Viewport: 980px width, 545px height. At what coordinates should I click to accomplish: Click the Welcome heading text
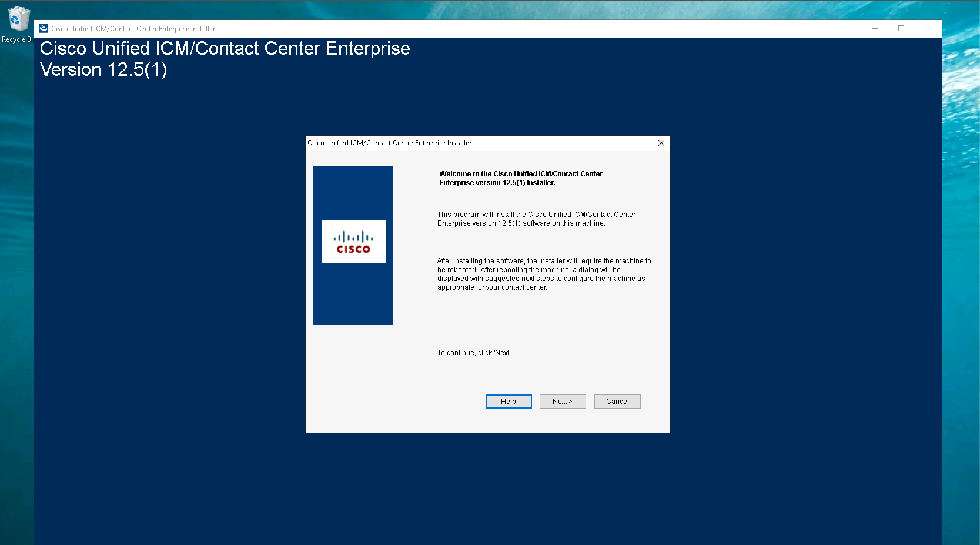tap(521, 178)
